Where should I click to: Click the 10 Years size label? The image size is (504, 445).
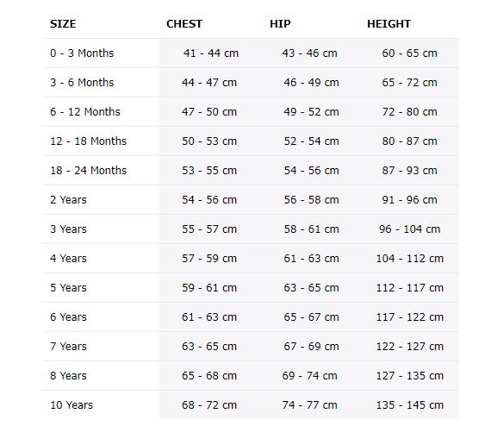click(72, 404)
